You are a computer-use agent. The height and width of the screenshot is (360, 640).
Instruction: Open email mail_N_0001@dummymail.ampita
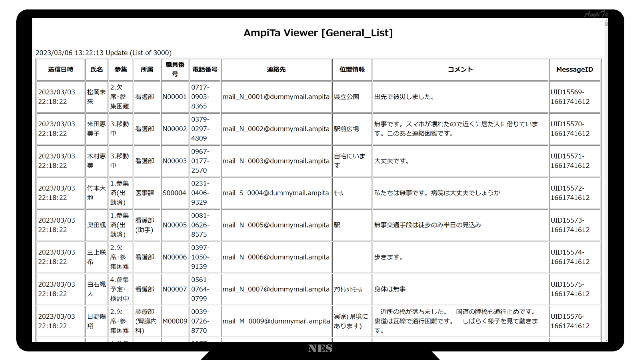point(276,97)
